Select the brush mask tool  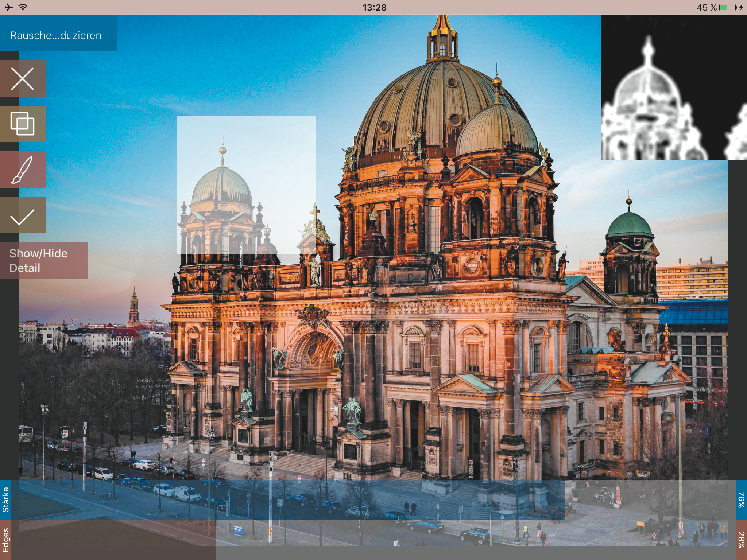23,170
